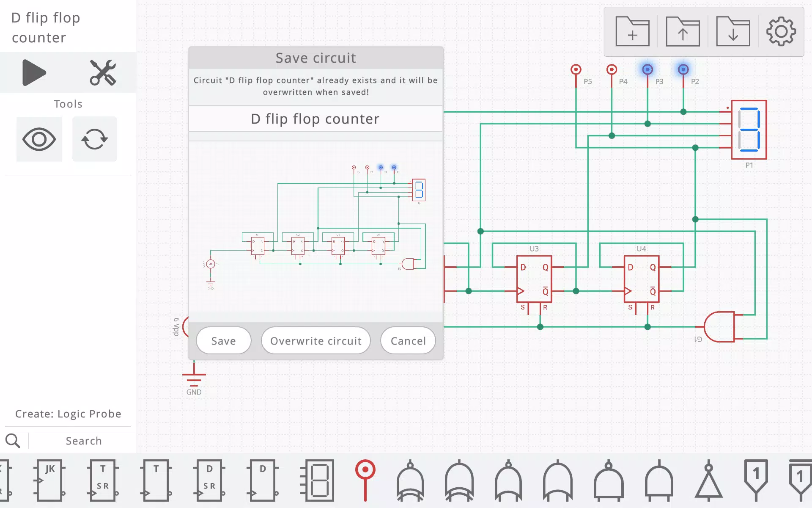The height and width of the screenshot is (508, 812).
Task: Click the folder with down arrow icon
Action: 733,31
